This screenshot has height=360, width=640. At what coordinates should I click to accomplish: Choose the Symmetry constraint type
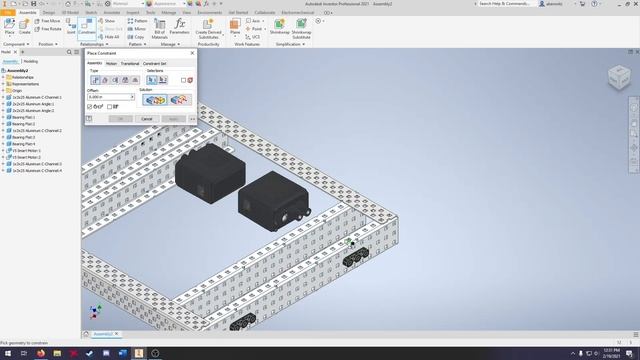pos(135,80)
